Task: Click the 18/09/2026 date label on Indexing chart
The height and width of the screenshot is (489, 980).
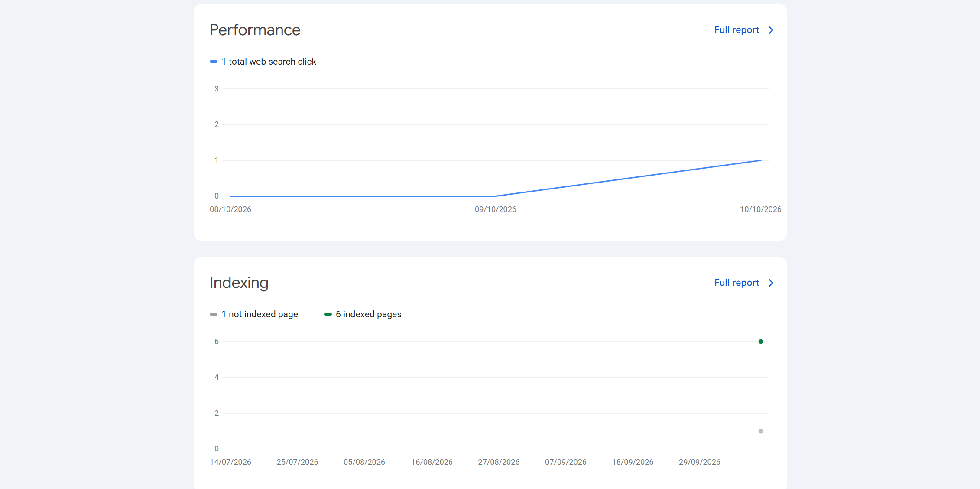Action: click(633, 462)
